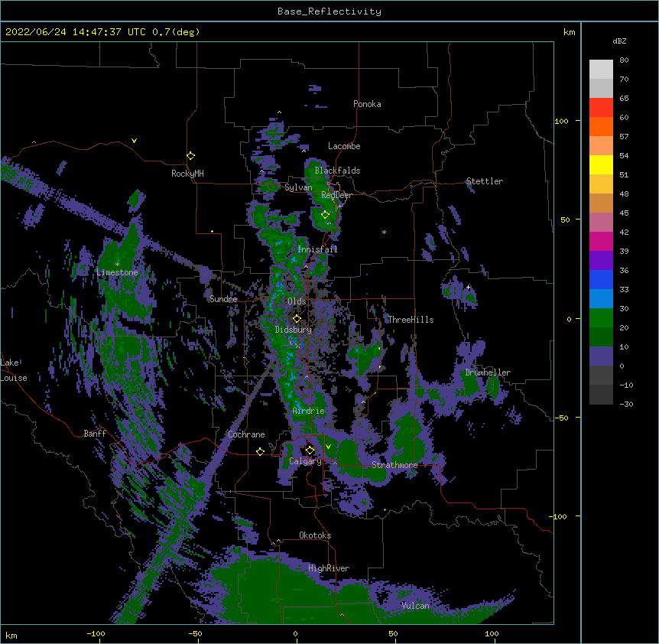Click the Blackfalds city label
The width and height of the screenshot is (659, 644).
point(337,171)
